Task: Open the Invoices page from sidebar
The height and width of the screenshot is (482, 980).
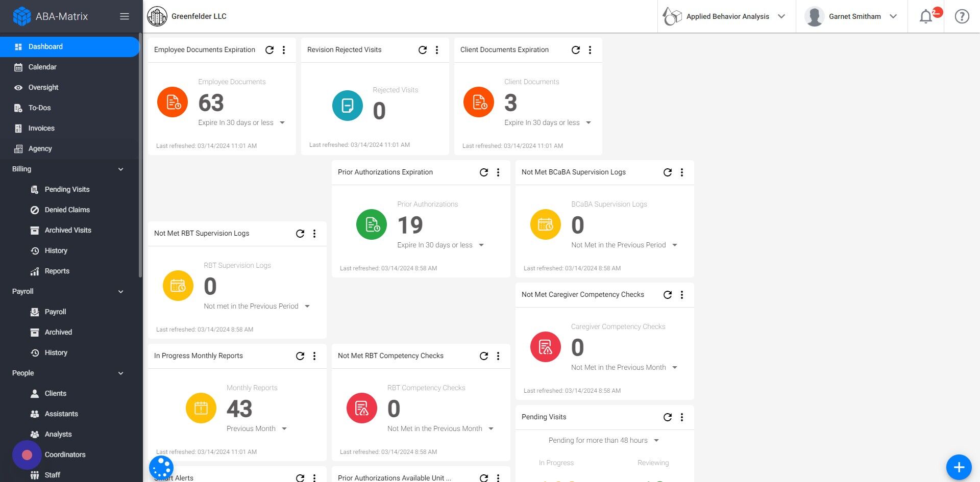Action: point(42,128)
